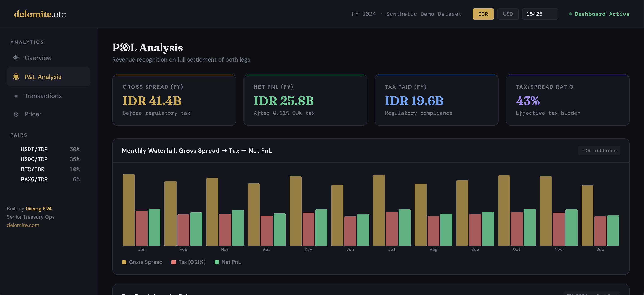Select the Overview menu entry

coord(38,58)
